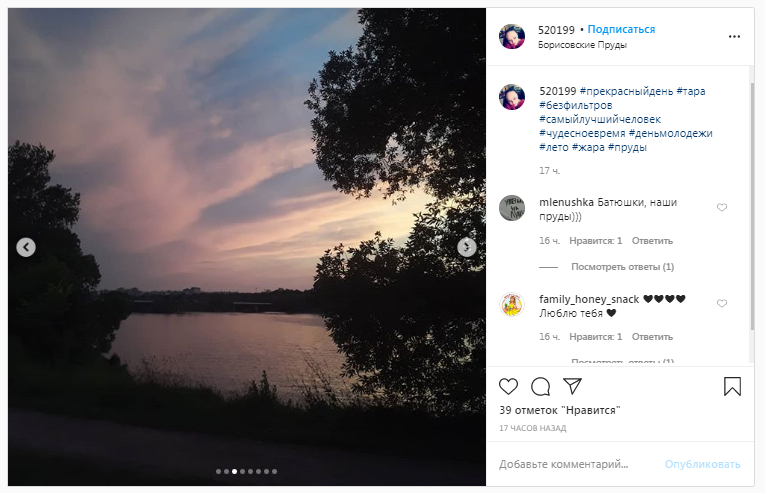
Task: Click Подписаться follow link
Action: pos(621,30)
